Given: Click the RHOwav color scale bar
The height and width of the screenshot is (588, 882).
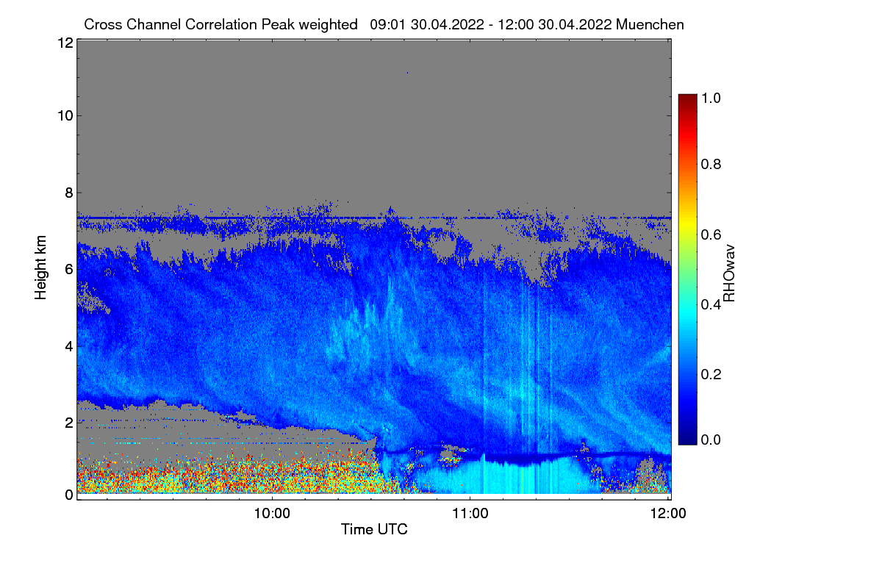Looking at the screenshot, I should pos(687,268).
